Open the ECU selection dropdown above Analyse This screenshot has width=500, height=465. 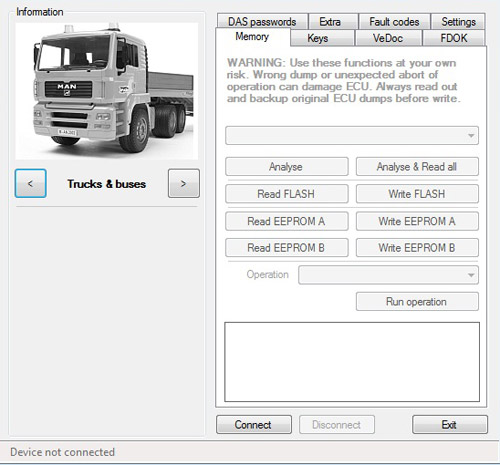[x=352, y=135]
